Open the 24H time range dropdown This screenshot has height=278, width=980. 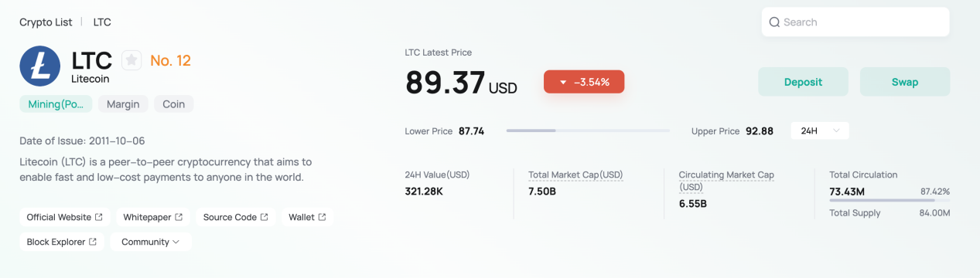[820, 131]
